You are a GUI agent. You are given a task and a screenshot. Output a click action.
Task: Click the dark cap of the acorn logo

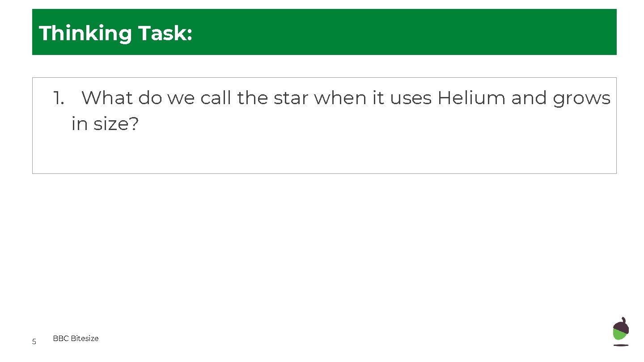[620, 325]
